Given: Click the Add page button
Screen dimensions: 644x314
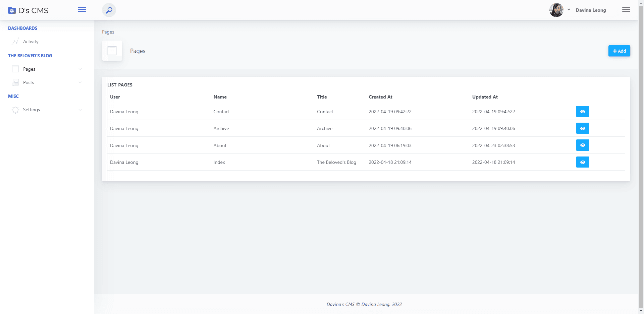Looking at the screenshot, I should point(619,51).
